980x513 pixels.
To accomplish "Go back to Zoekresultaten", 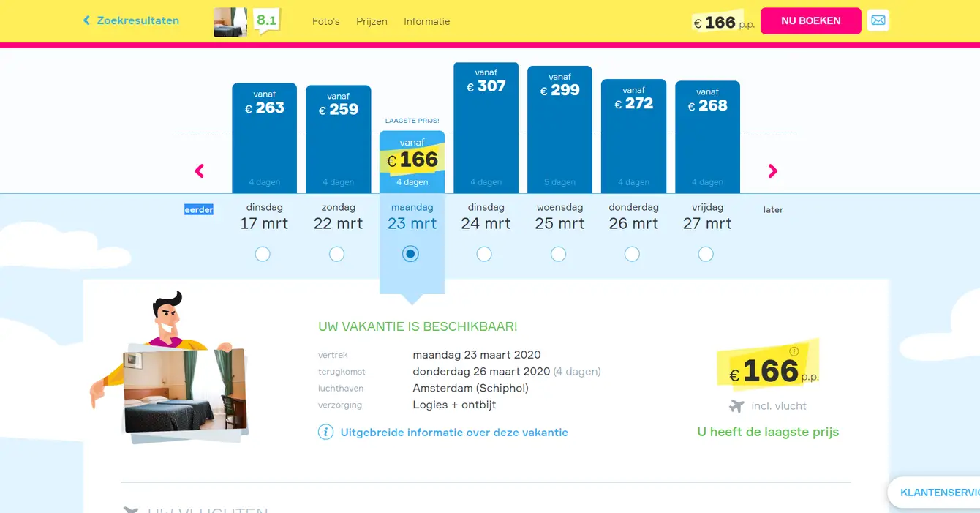I will (137, 20).
